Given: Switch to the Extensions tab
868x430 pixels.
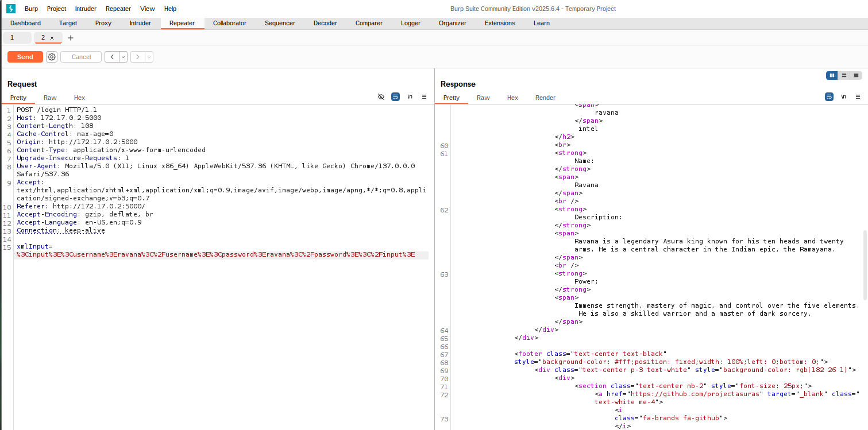Looking at the screenshot, I should tap(500, 23).
